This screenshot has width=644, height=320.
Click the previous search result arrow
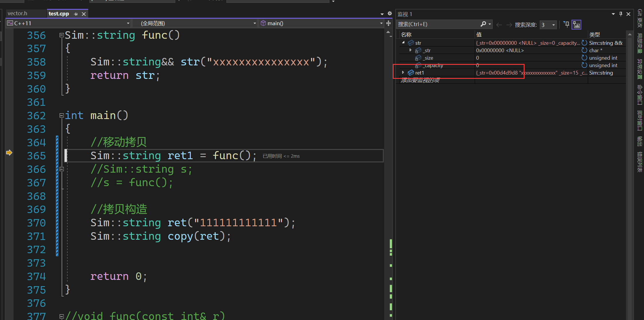click(x=499, y=25)
